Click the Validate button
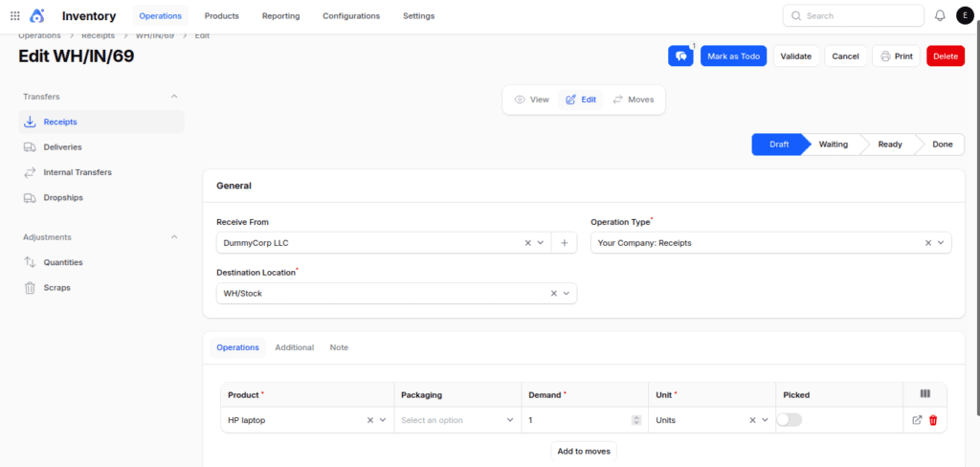The height and width of the screenshot is (467, 980). (796, 56)
